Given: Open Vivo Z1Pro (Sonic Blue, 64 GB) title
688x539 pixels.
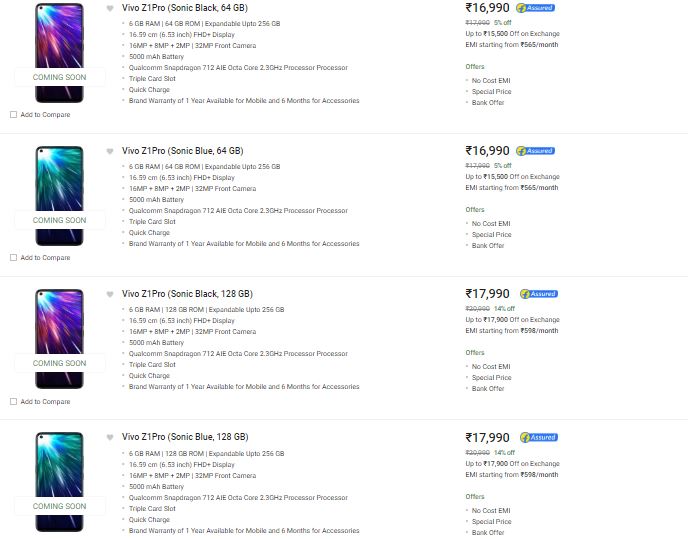Looking at the screenshot, I should tap(183, 151).
